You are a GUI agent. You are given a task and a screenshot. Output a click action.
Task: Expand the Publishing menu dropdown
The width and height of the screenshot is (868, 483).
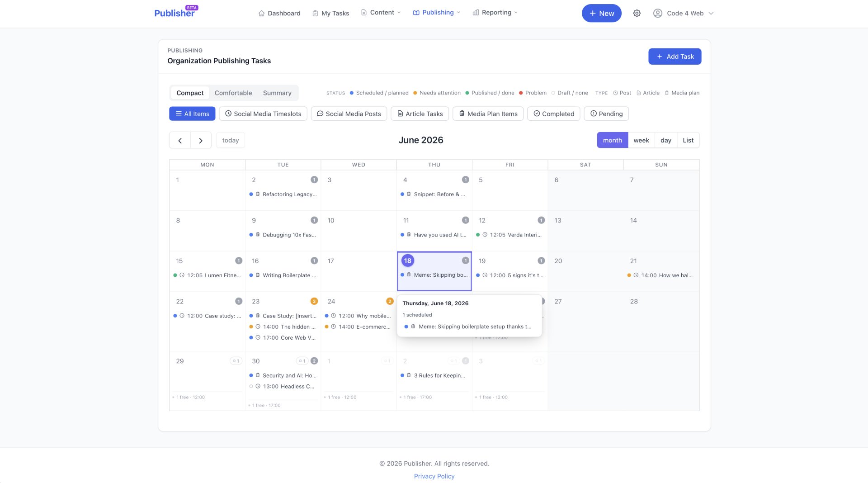click(436, 13)
